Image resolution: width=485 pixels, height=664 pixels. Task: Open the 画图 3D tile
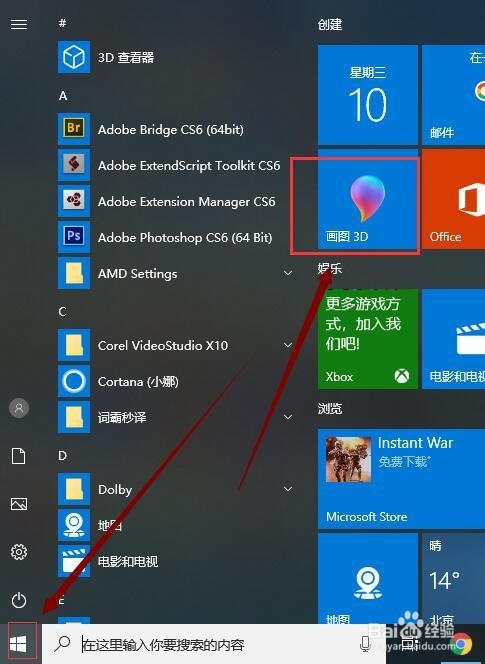(x=368, y=199)
